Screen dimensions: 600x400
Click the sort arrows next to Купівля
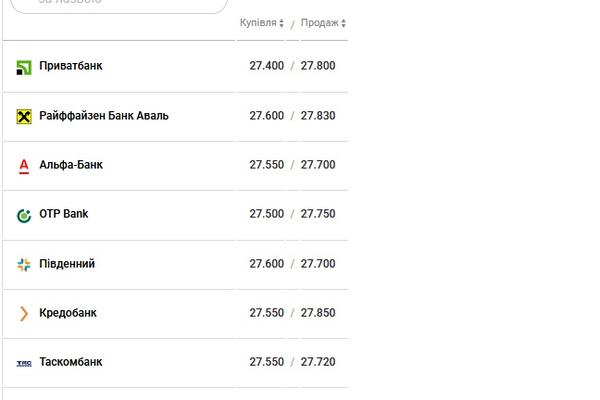tap(281, 23)
